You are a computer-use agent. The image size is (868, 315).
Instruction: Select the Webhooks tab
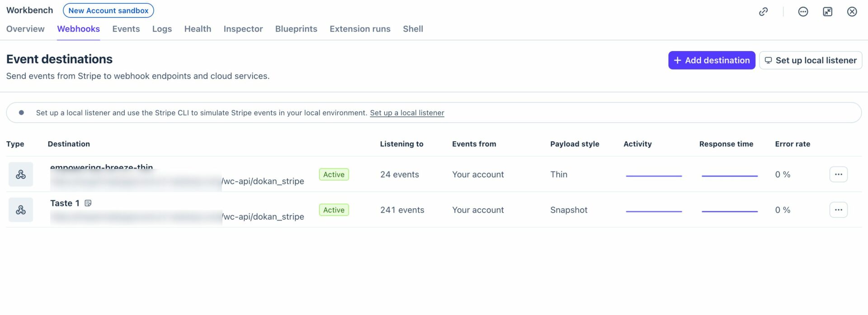point(78,29)
